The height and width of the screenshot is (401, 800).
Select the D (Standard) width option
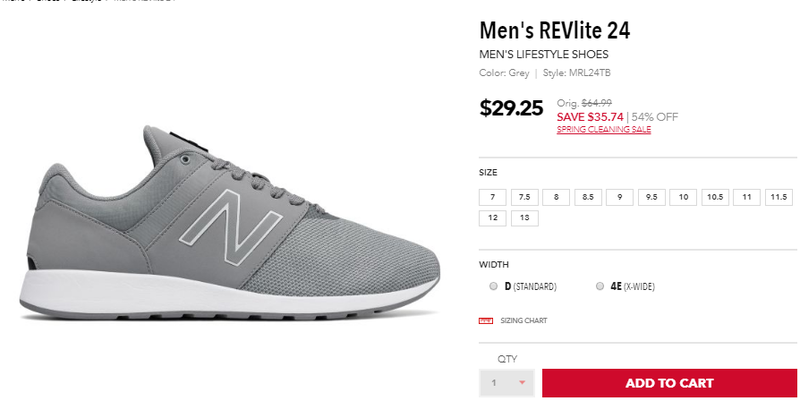pos(493,286)
